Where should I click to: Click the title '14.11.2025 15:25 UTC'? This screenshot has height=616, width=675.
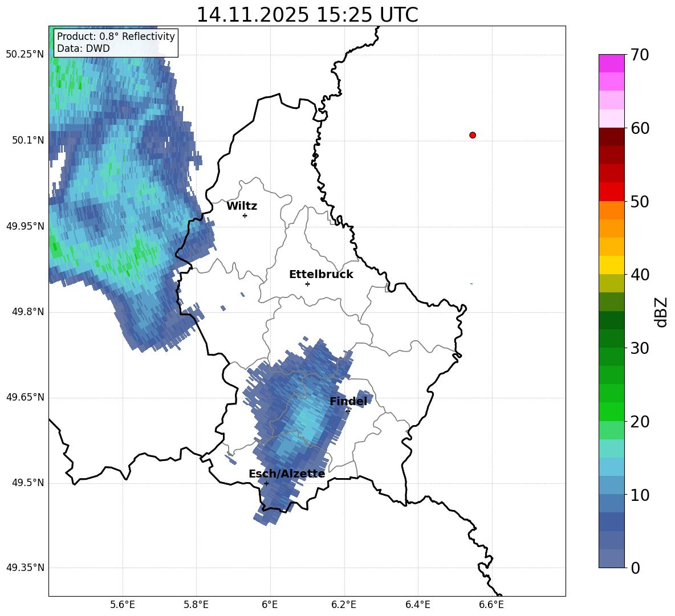[x=307, y=15]
